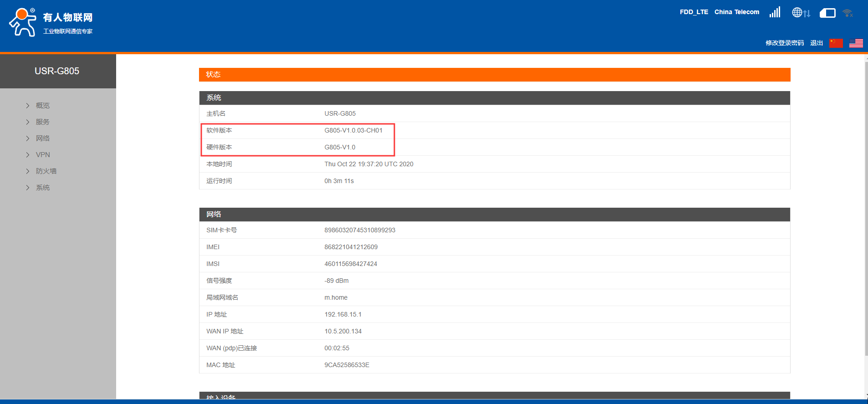Expand the 概览 sidebar section

tap(43, 106)
